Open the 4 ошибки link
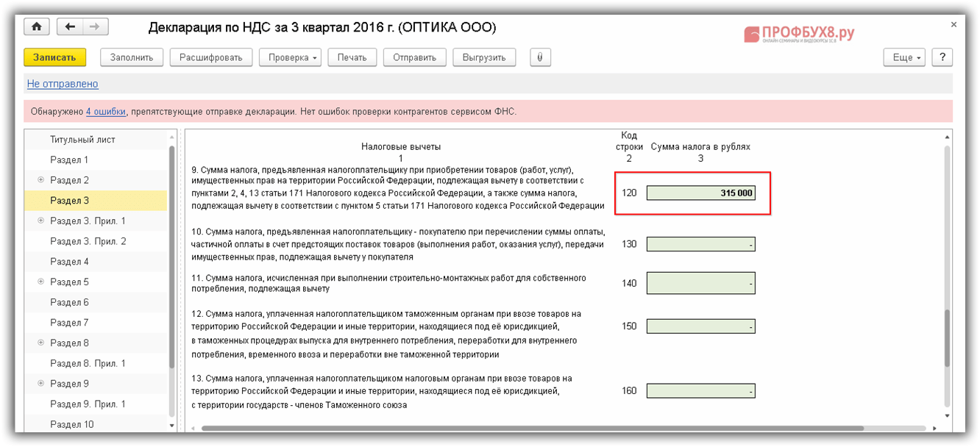 click(x=107, y=112)
